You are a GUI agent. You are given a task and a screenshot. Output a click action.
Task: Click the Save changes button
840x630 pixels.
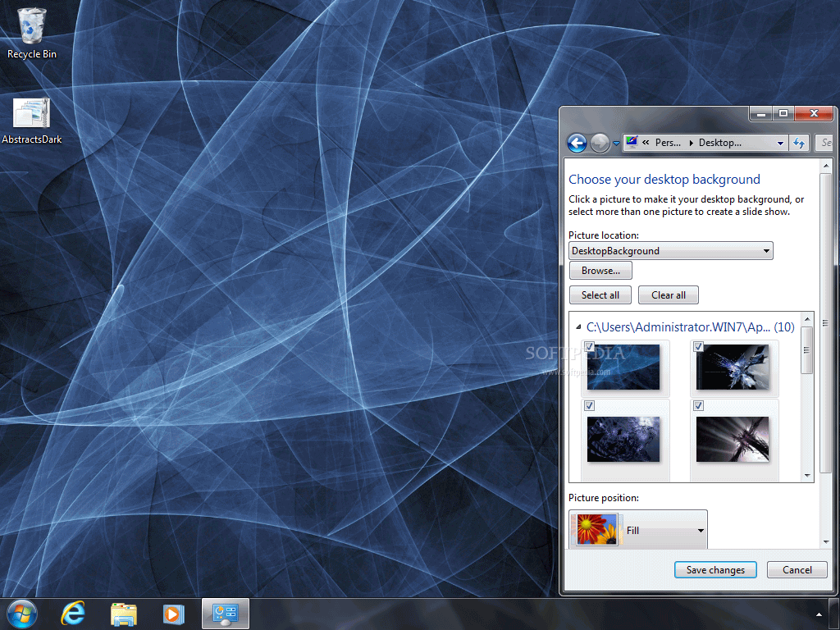(715, 570)
